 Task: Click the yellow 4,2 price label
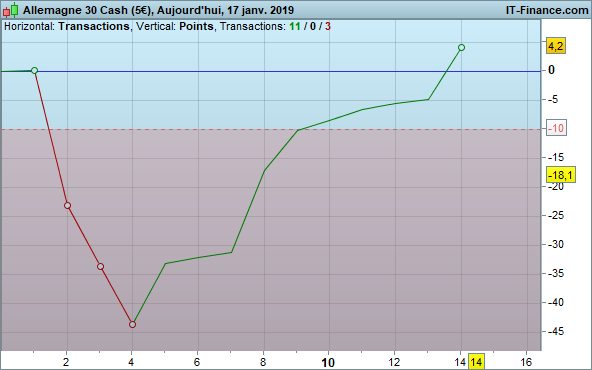[x=556, y=46]
